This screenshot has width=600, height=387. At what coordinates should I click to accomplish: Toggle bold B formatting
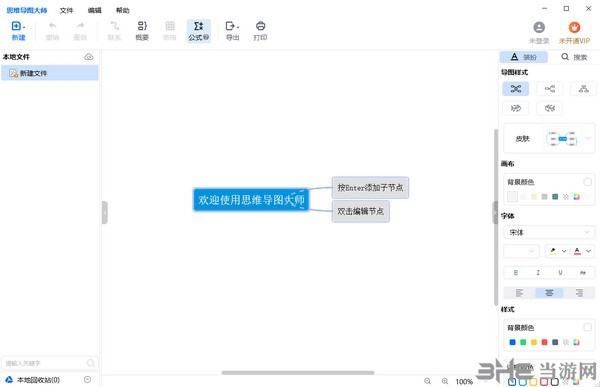point(515,273)
